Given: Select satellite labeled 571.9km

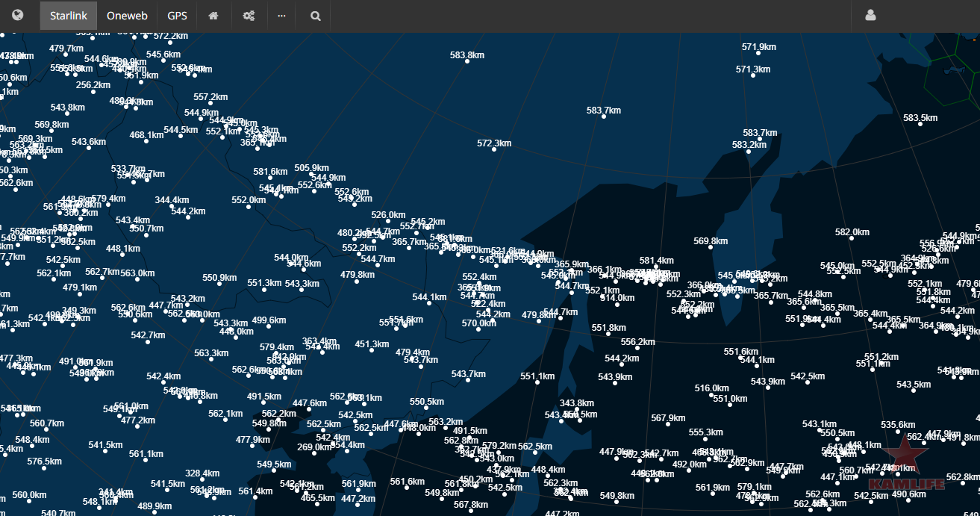Looking at the screenshot, I should pyautogui.click(x=759, y=47).
